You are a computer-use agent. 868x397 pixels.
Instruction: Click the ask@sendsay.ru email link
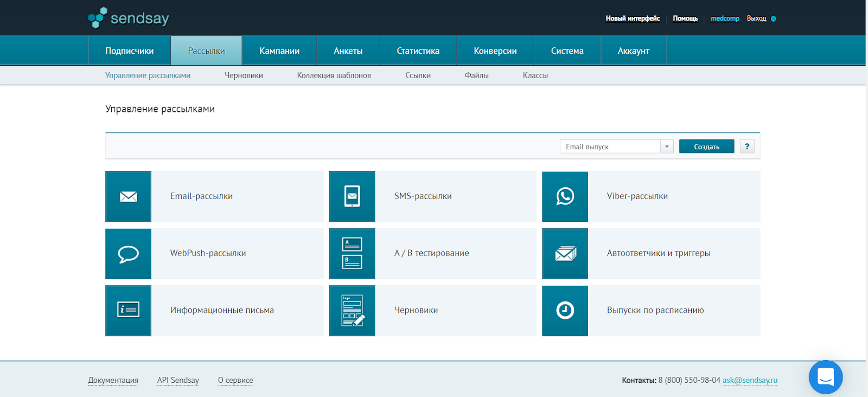750,380
